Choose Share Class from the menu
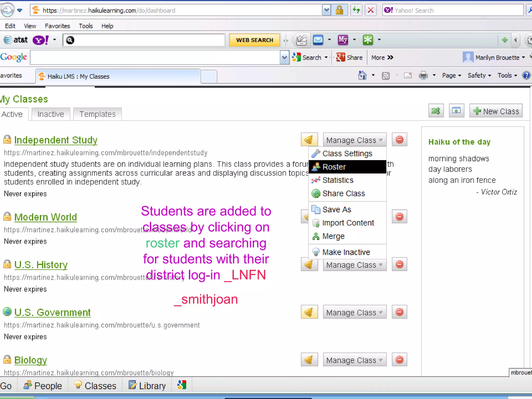Screen dimensions: 532x399 pyautogui.click(x=347, y=194)
